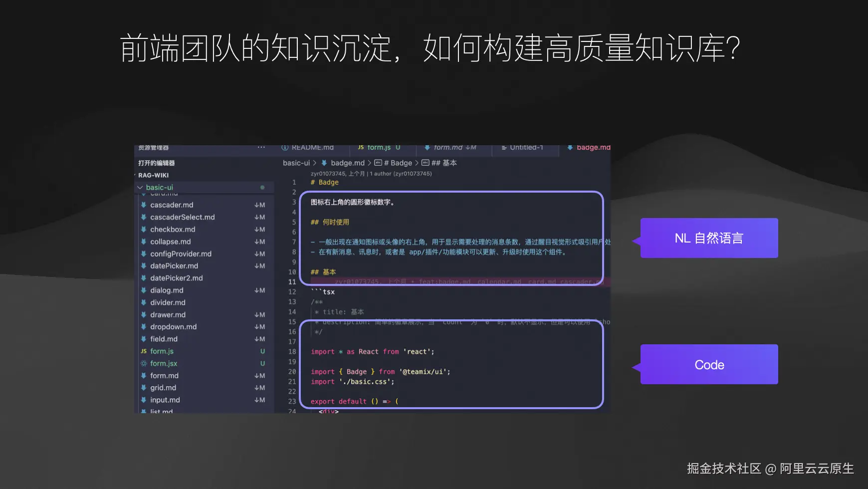Click the badge.md breadcrumb segment
Viewport: 868px width, 489px height.
click(x=348, y=163)
